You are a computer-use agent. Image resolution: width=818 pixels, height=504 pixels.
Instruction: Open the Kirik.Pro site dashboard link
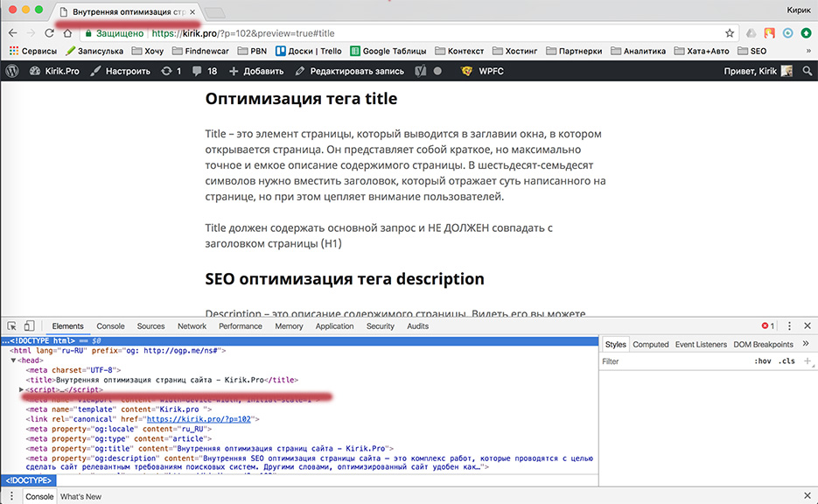click(54, 71)
